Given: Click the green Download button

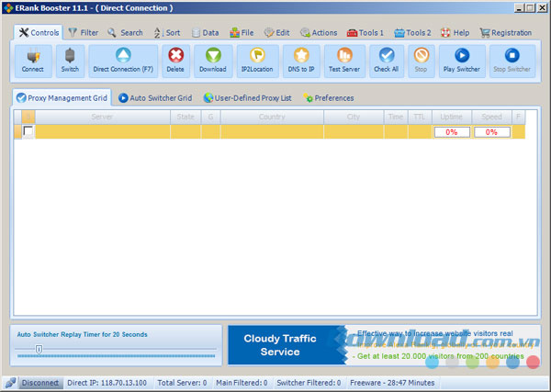Looking at the screenshot, I should pyautogui.click(x=213, y=62).
